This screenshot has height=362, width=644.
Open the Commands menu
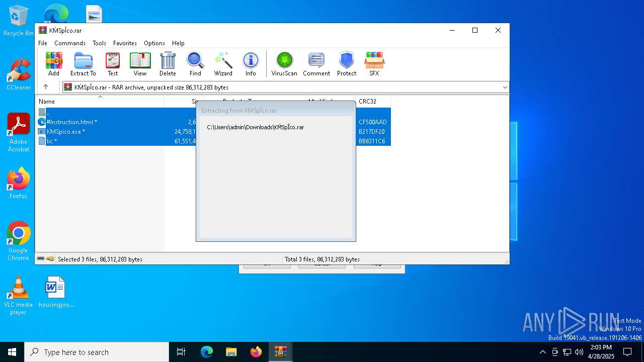pyautogui.click(x=70, y=43)
